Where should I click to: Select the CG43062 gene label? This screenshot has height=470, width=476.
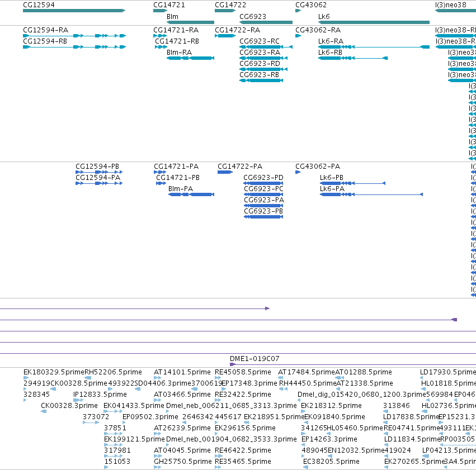[x=311, y=5]
